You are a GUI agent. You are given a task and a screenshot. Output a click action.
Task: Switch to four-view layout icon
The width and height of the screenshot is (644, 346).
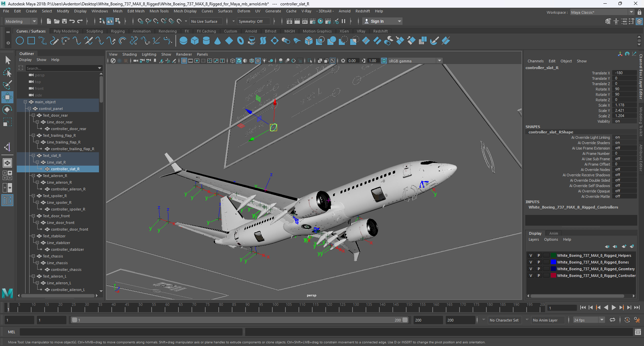[x=7, y=175]
